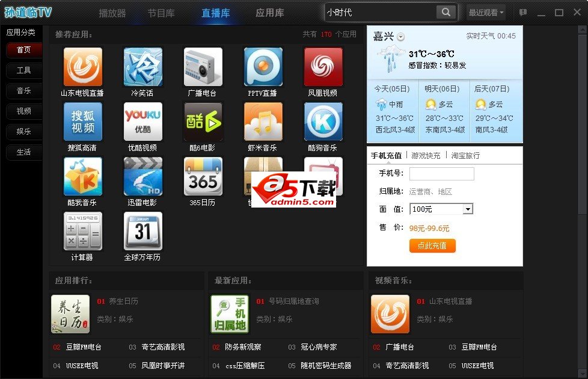Open 防务新观察 in newest apps

point(243,347)
